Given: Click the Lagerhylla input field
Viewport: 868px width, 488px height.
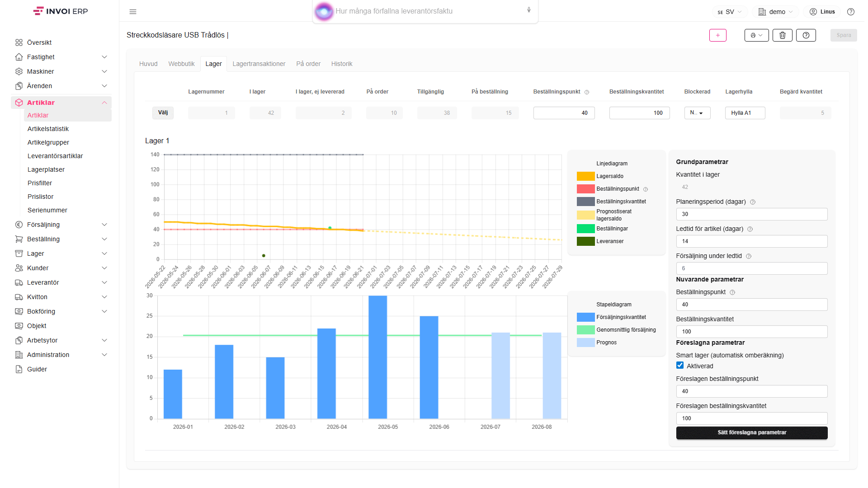Looking at the screenshot, I should tap(745, 113).
